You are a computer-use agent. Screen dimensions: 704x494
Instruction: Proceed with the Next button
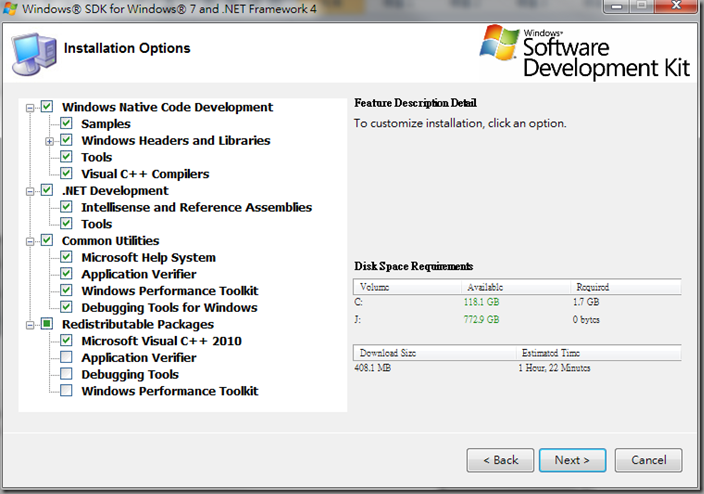tap(572, 460)
